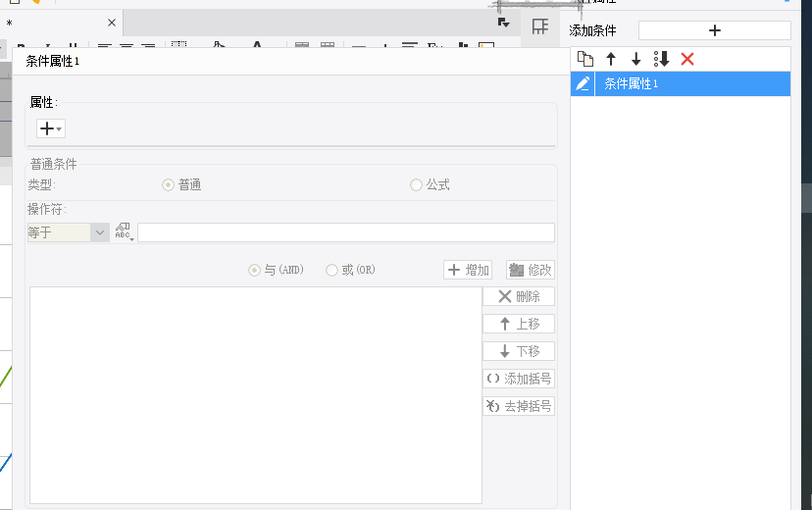Expand the 属性 plus dropdown
The width and height of the screenshot is (812, 510).
pos(50,128)
